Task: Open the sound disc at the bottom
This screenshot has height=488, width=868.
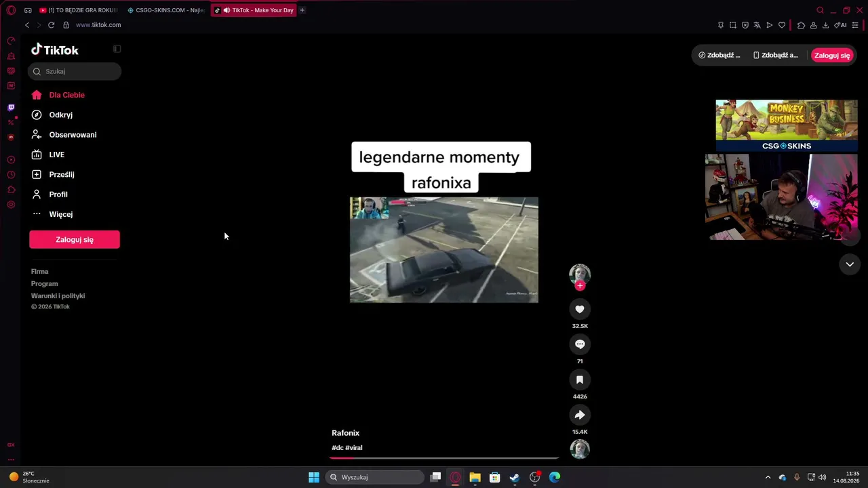Action: pyautogui.click(x=580, y=449)
